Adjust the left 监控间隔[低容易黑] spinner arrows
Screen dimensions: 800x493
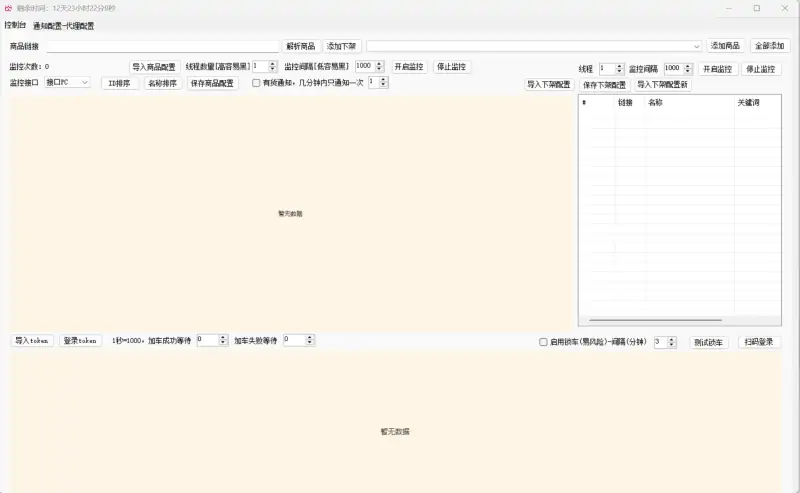coord(379,66)
